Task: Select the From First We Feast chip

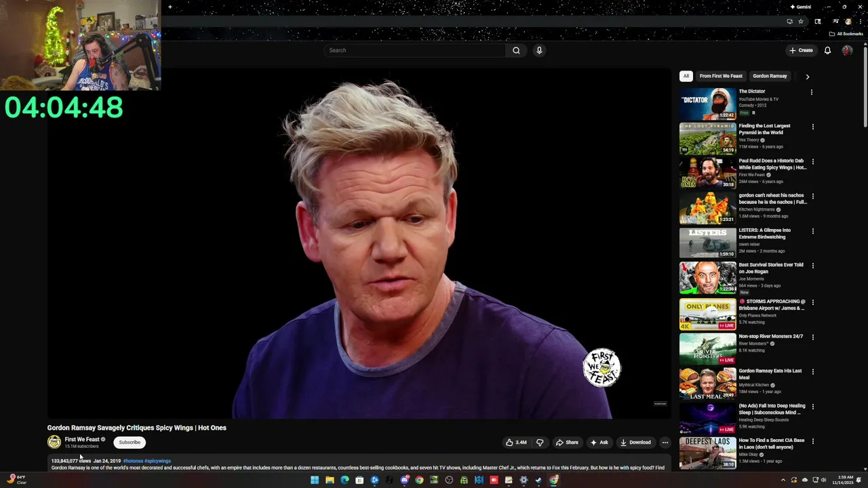Action: pos(721,76)
